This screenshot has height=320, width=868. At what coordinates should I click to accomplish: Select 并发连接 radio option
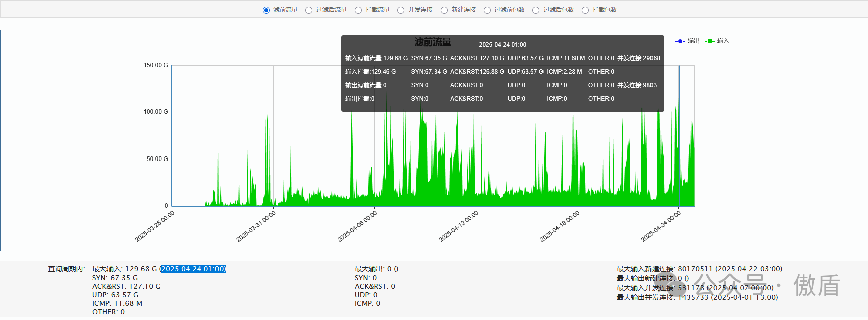[x=401, y=10]
